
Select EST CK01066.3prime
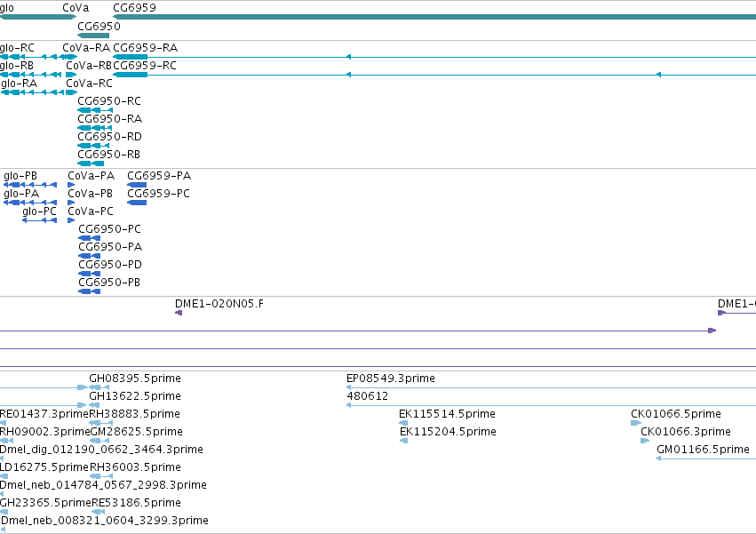point(686,432)
